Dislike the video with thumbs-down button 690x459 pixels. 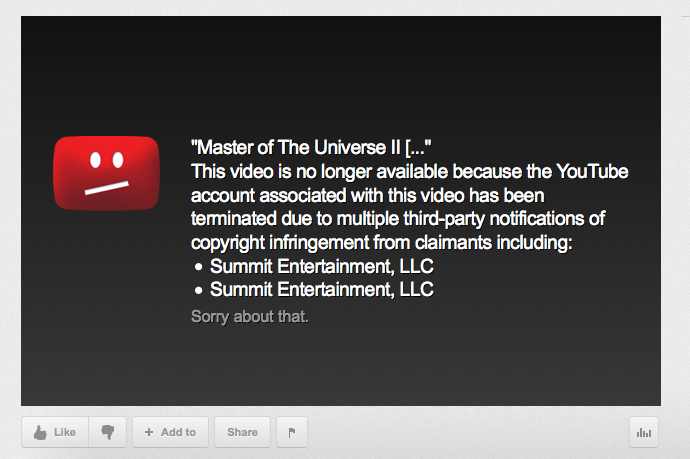(108, 432)
